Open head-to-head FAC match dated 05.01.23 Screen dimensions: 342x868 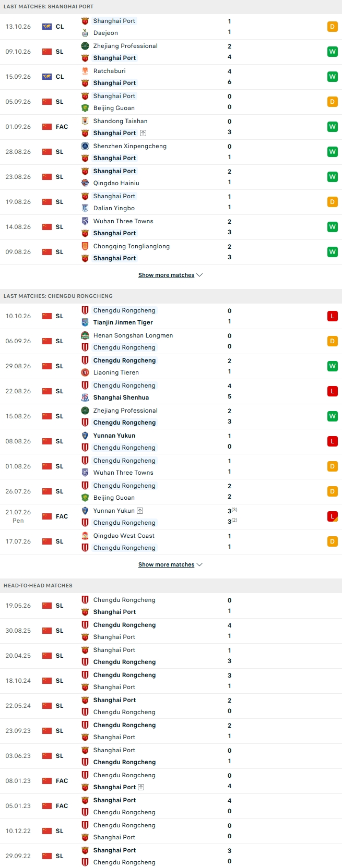tap(171, 806)
